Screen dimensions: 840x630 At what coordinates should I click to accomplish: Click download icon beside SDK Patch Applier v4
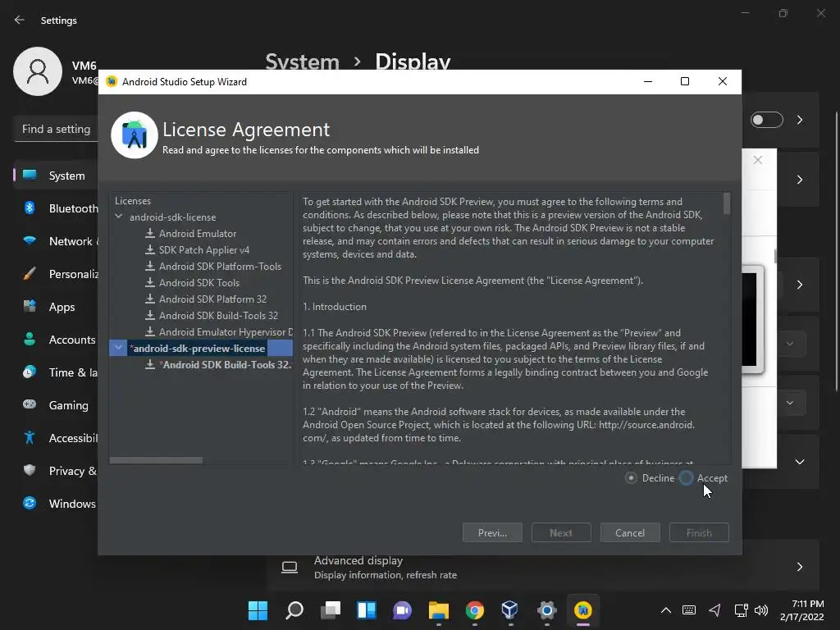(x=150, y=249)
